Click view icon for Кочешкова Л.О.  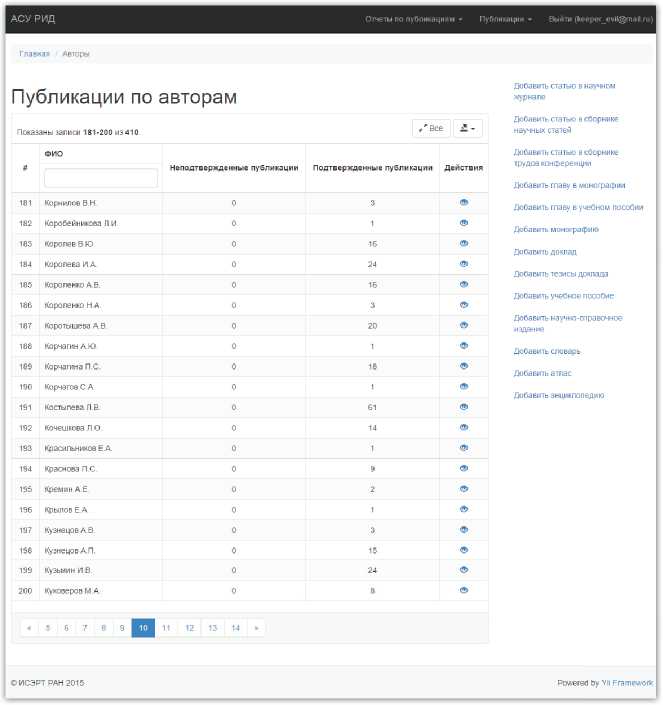click(x=464, y=427)
